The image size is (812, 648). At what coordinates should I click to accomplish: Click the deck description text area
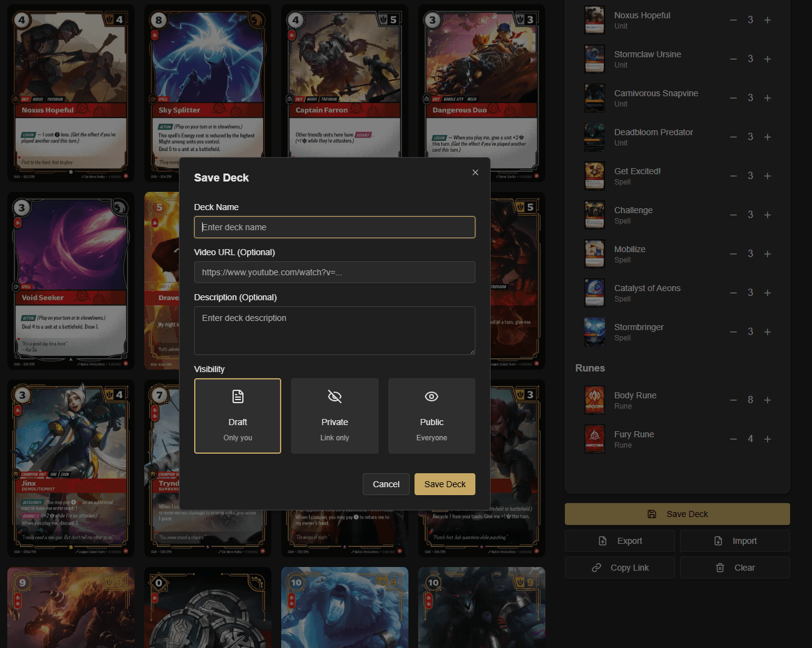click(x=335, y=331)
